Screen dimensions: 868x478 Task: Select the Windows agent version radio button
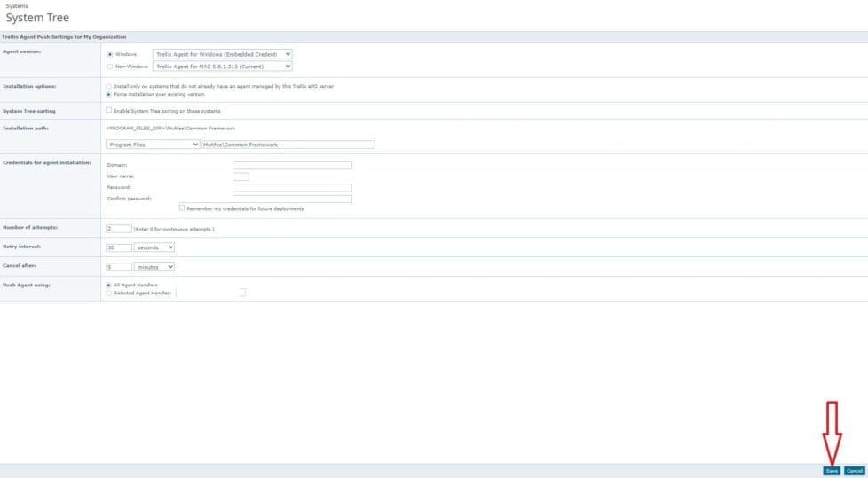(x=109, y=54)
